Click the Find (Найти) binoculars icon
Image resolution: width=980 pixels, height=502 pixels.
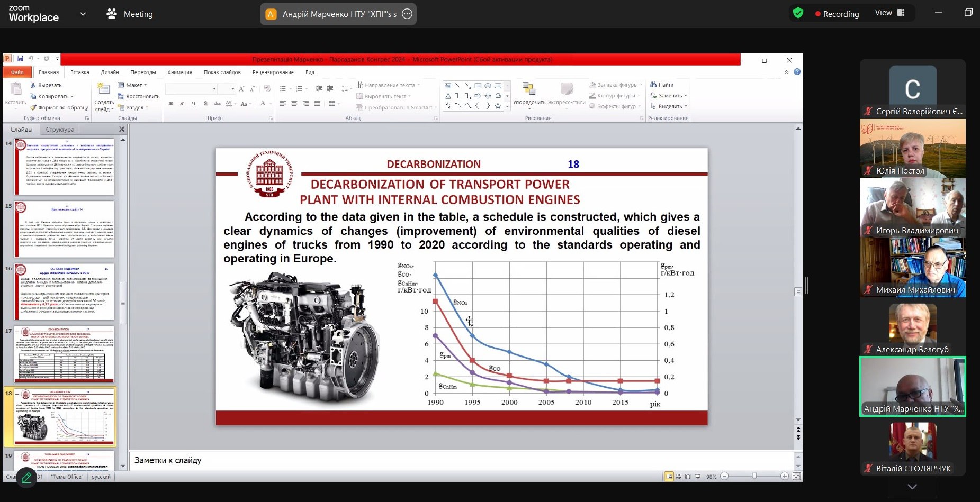coord(653,85)
